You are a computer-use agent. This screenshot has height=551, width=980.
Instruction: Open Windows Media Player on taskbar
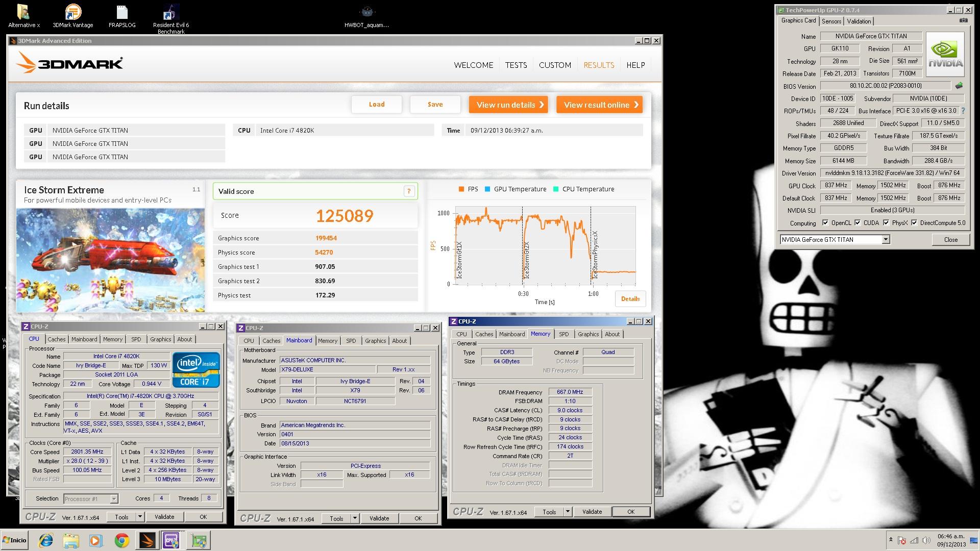point(95,540)
